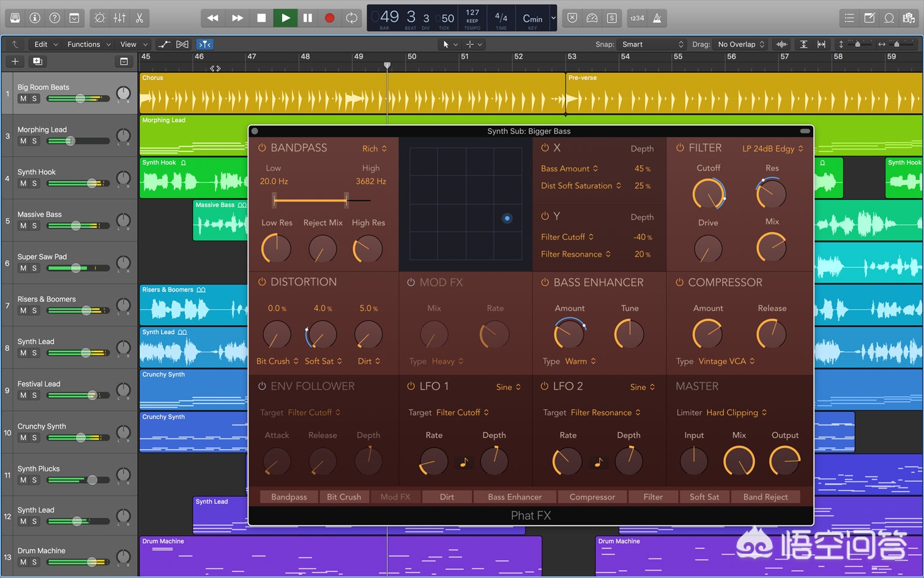
Task: Select the Band Reject tab in order strip
Action: click(x=765, y=497)
